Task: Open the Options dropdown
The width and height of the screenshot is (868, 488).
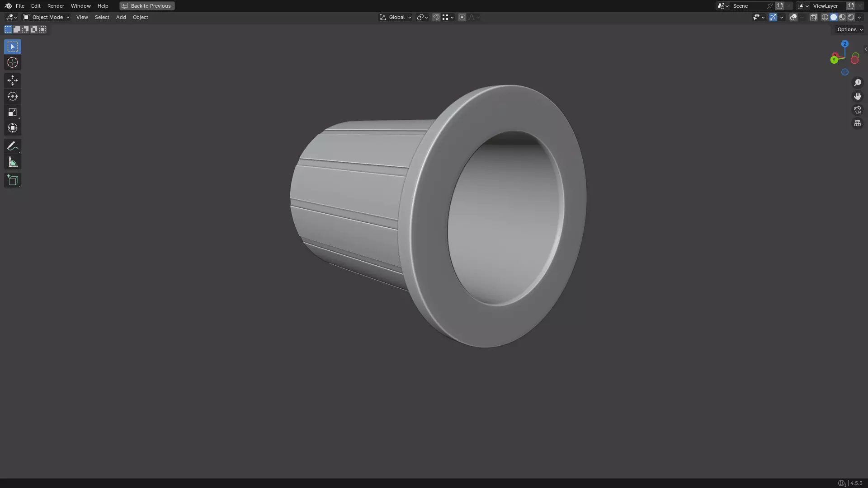Action: point(849,29)
